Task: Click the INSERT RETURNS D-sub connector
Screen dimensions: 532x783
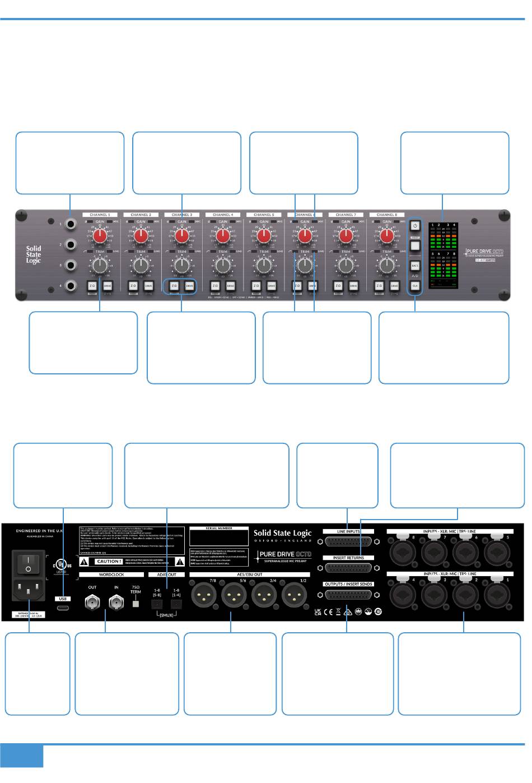Action: (347, 568)
